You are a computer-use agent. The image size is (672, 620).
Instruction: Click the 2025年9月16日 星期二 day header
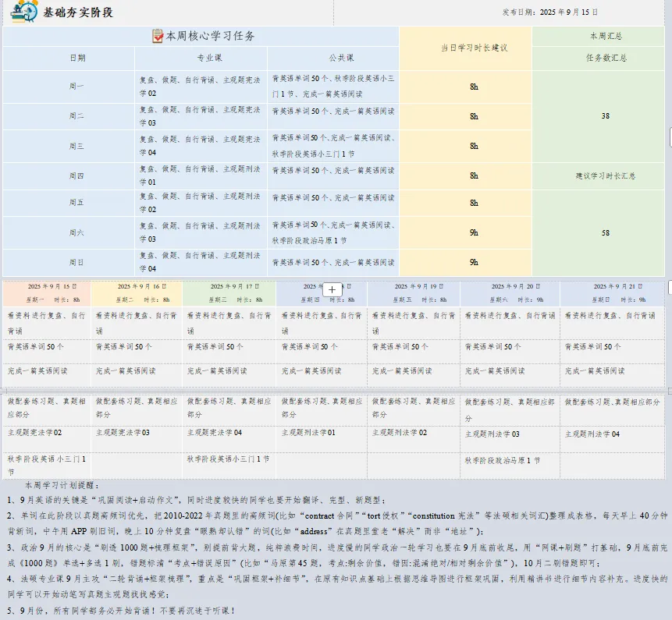[x=137, y=293]
